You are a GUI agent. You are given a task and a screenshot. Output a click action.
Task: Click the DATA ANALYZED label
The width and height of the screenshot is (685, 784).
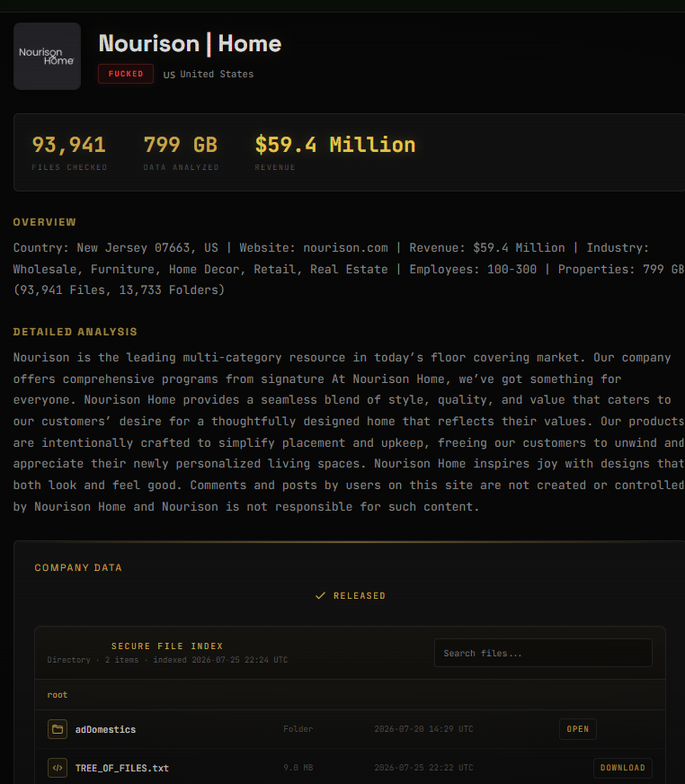(x=181, y=167)
